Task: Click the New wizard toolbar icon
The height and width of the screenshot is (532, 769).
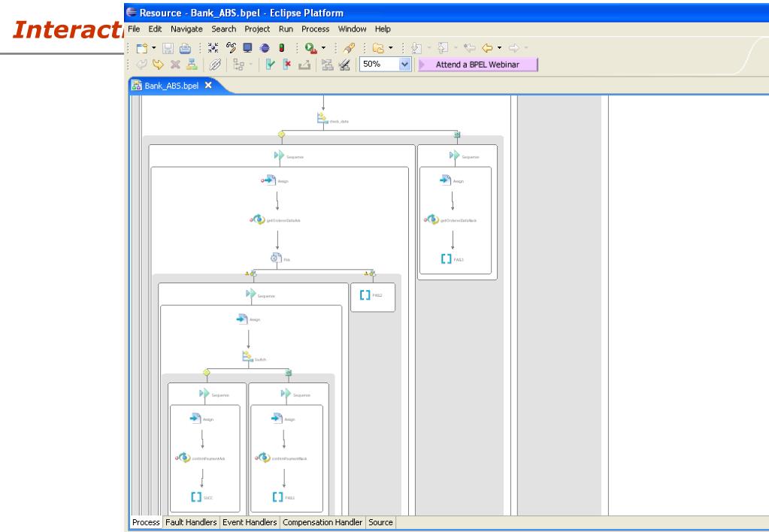Action: tap(142, 48)
